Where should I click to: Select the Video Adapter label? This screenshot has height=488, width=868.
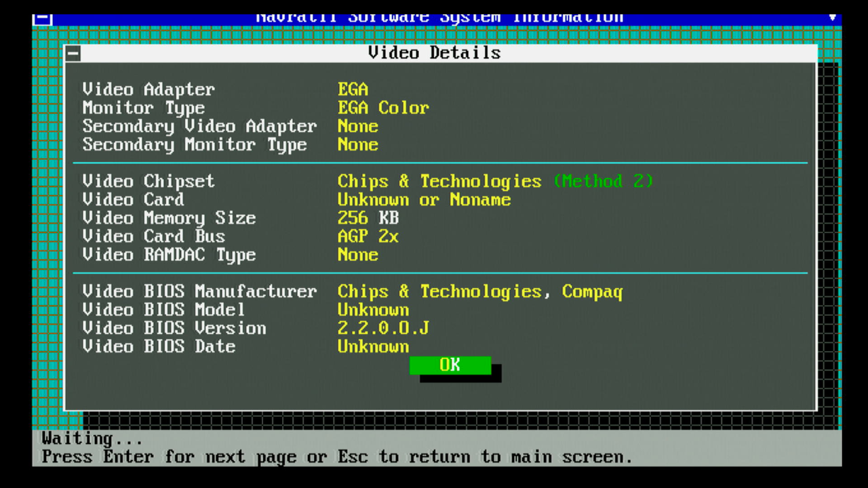point(149,89)
